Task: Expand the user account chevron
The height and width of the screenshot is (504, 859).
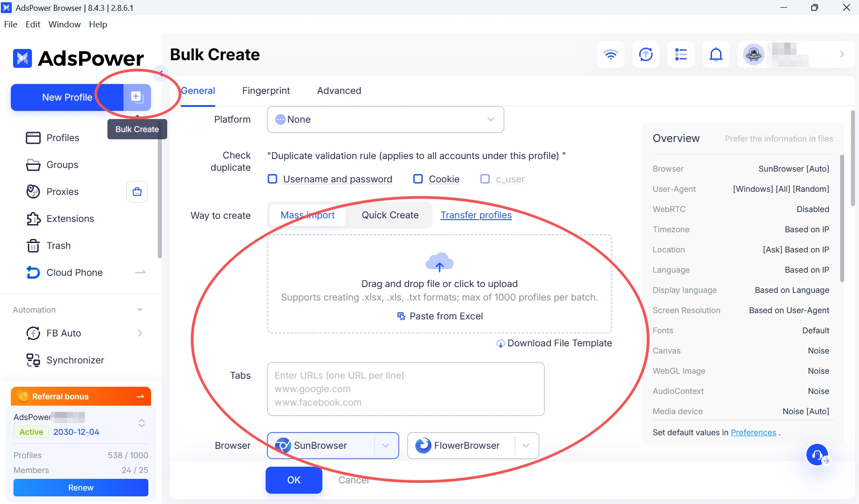Action: (x=841, y=54)
